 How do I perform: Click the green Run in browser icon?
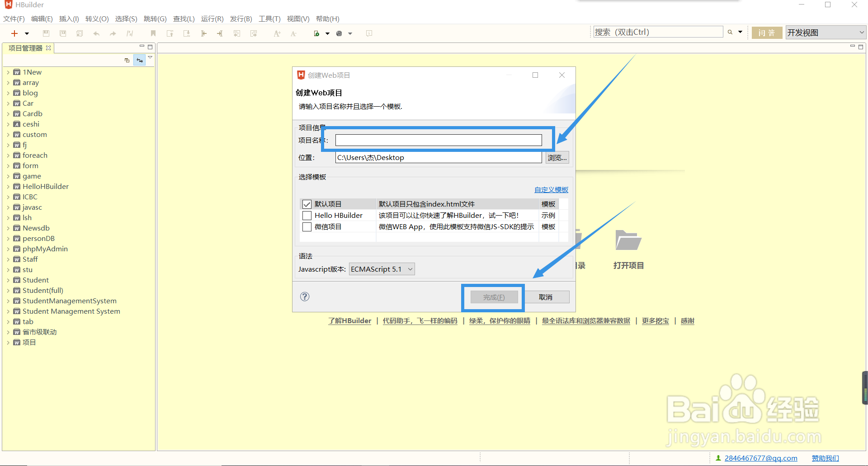317,33
